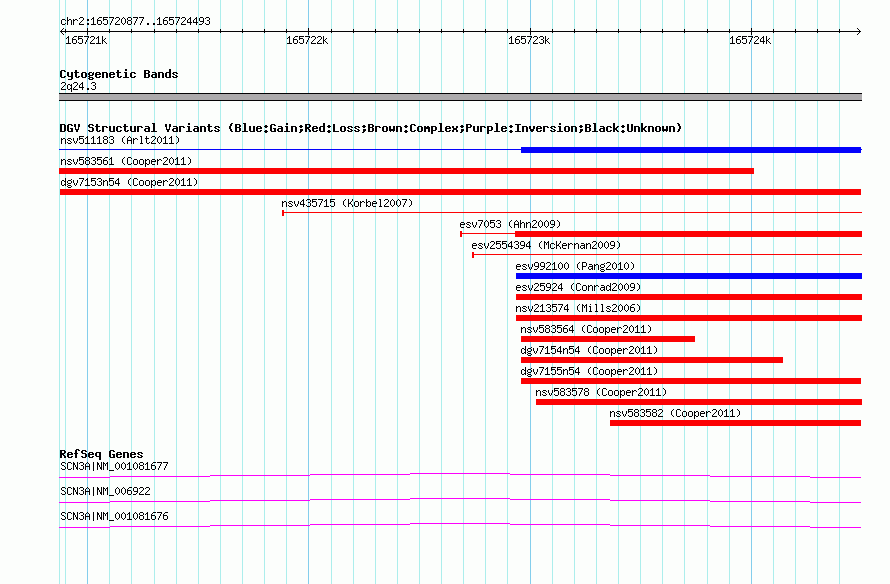Viewport: 890px width, 584px height.
Task: Select variant label dgv7155n54 (Cooper2011)
Action: 589,371
